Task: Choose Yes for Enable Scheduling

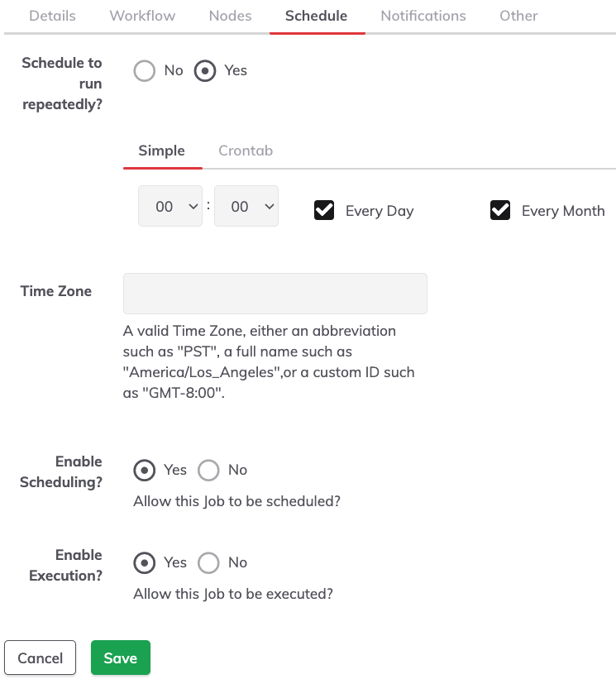Action: pos(145,471)
